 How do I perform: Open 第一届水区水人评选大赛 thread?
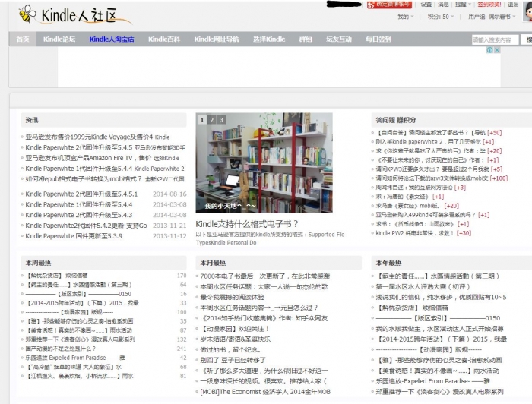[423, 287]
